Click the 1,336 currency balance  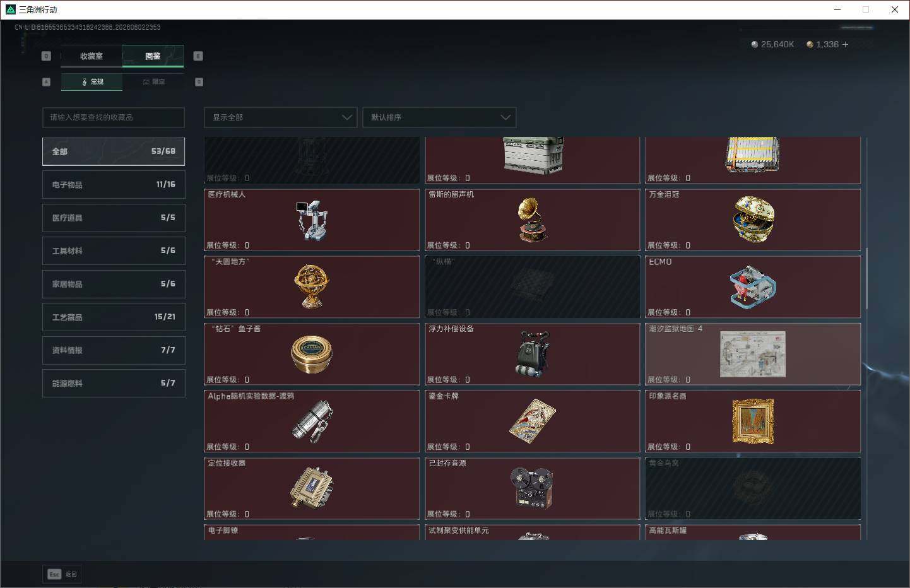coord(822,44)
